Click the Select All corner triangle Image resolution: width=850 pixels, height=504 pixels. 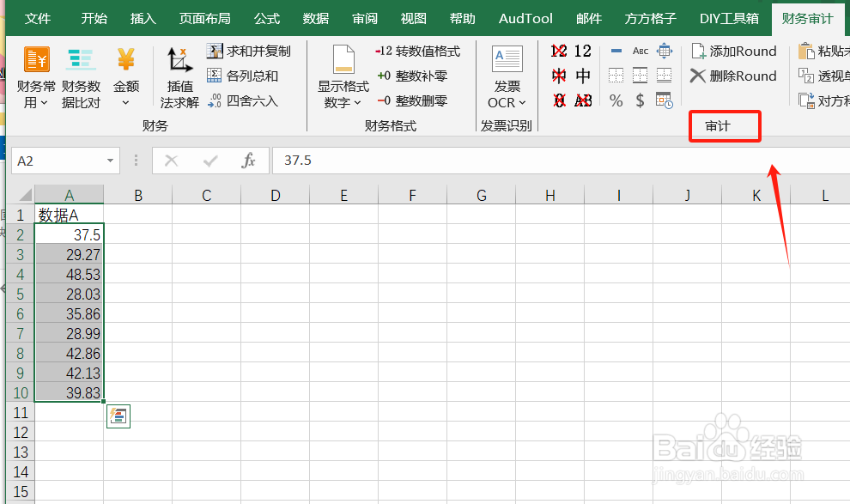[24, 194]
